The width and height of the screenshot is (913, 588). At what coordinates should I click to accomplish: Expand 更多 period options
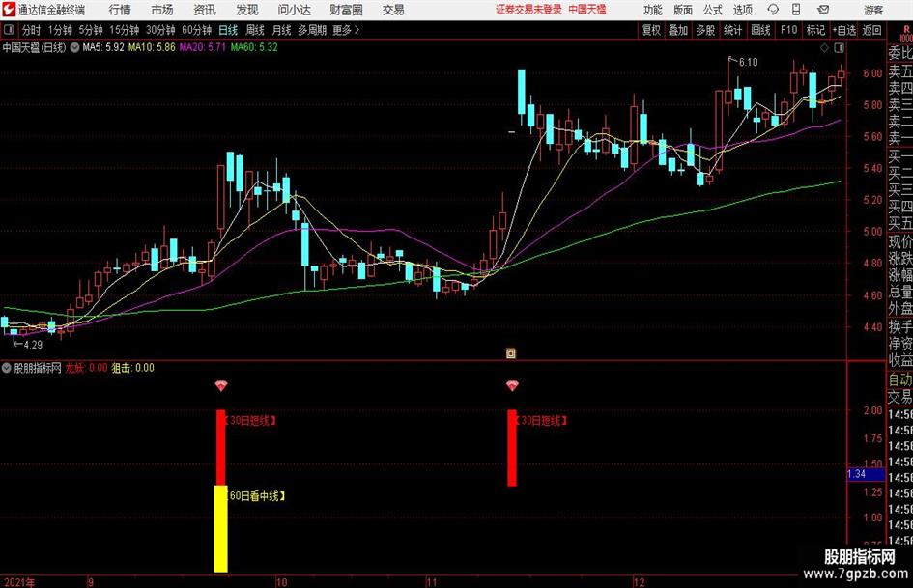point(346,30)
